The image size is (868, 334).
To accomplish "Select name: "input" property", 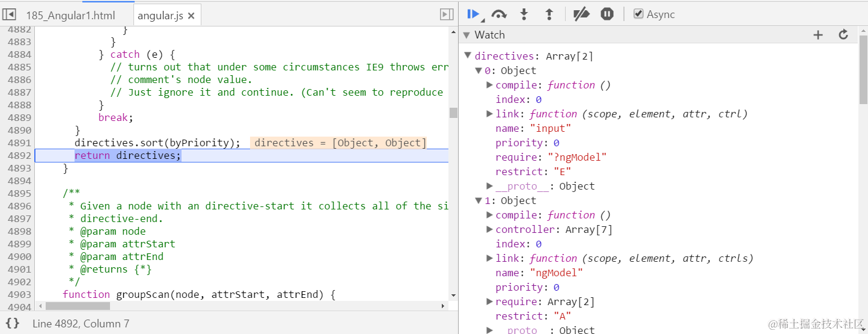I will pos(533,128).
